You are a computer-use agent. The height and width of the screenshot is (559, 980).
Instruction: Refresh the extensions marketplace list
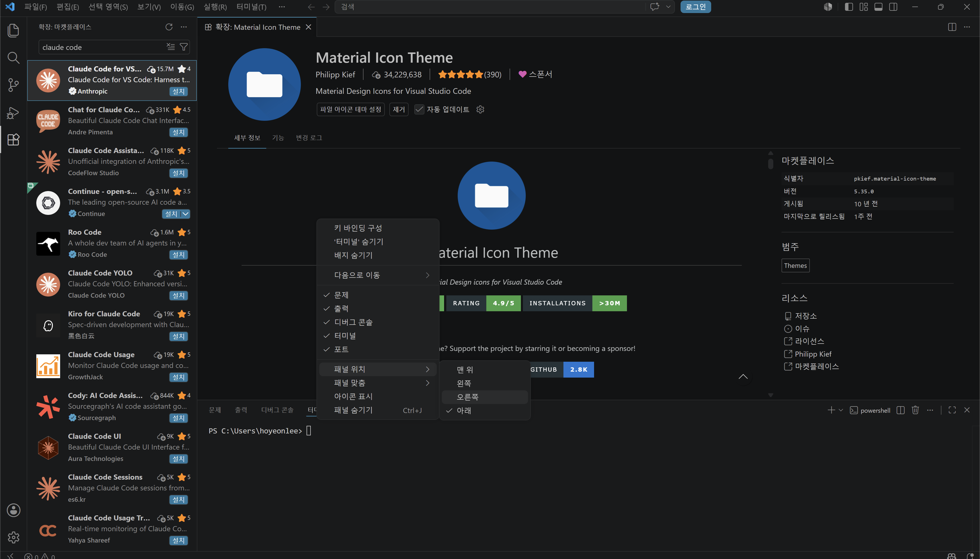[x=169, y=27]
